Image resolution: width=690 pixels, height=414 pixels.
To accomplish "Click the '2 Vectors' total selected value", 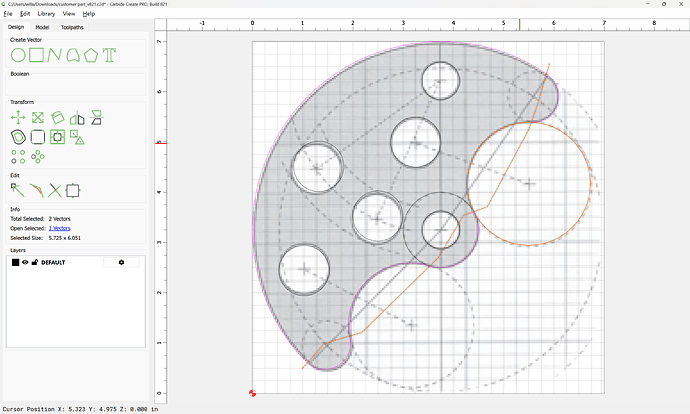I will pos(59,219).
